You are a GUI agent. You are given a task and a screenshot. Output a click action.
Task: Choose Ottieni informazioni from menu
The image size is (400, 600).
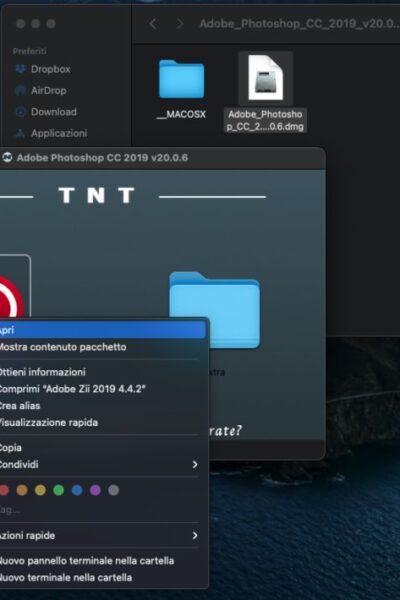point(103,372)
